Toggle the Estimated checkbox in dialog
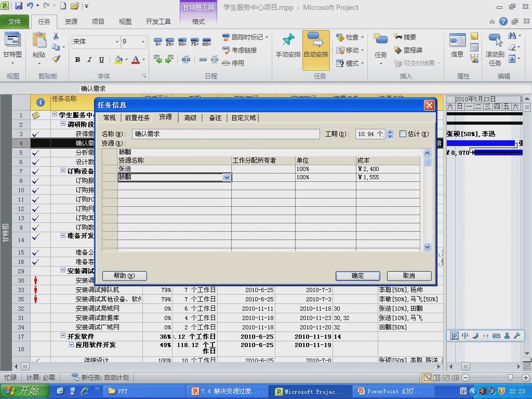Screen dimensions: 532x399 pyautogui.click(x=403, y=134)
